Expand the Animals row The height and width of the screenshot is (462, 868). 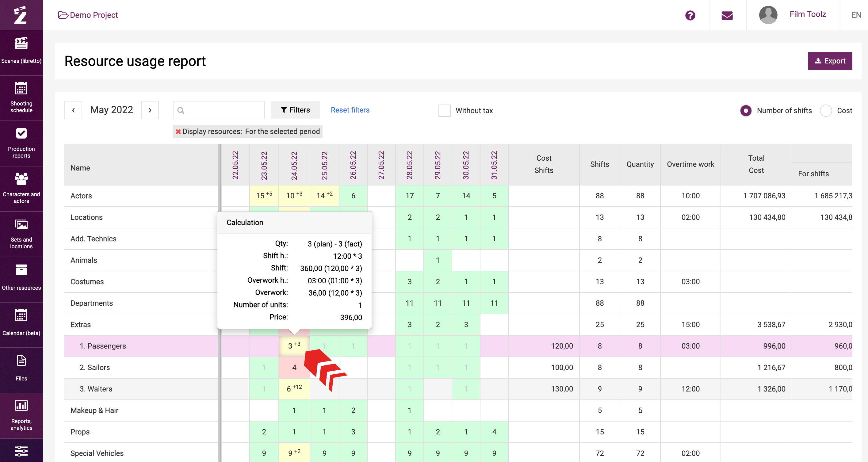pos(84,260)
